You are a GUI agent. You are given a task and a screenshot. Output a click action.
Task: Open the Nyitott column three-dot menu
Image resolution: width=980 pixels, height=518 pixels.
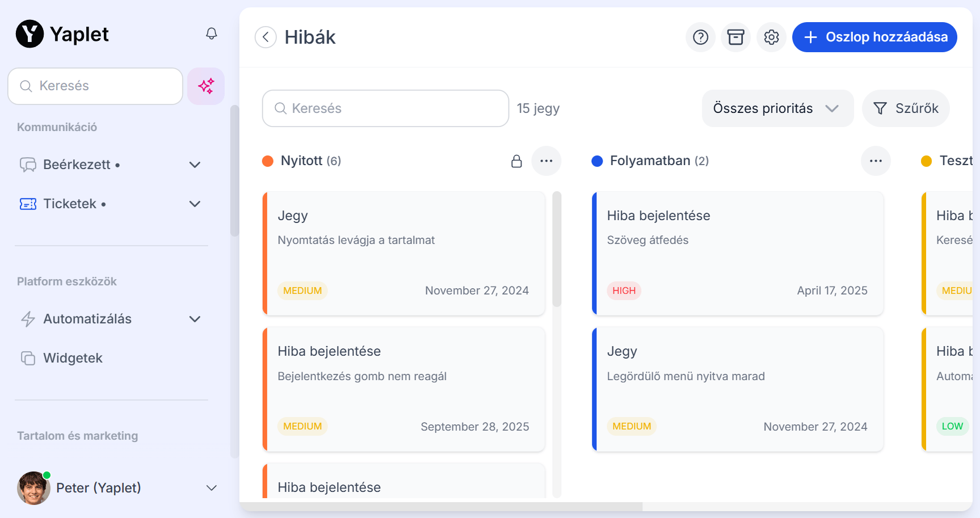pyautogui.click(x=546, y=161)
